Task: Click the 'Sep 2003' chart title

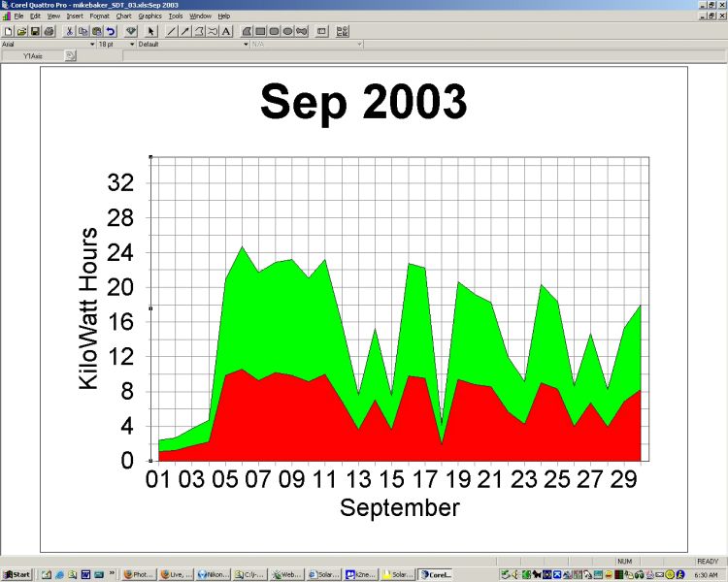Action: pos(363,102)
